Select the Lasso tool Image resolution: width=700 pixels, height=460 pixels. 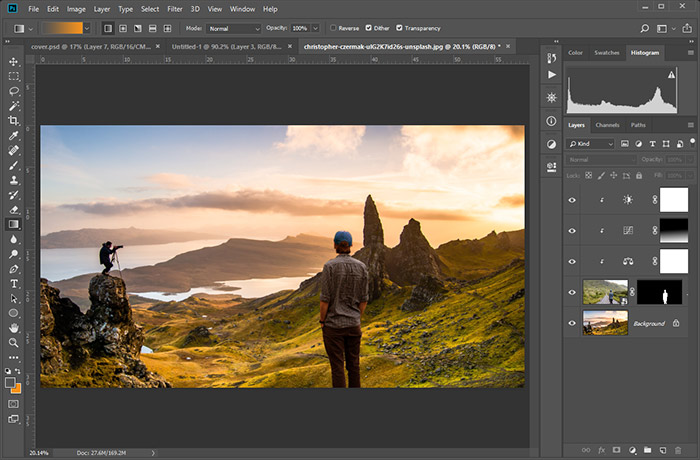tap(14, 91)
